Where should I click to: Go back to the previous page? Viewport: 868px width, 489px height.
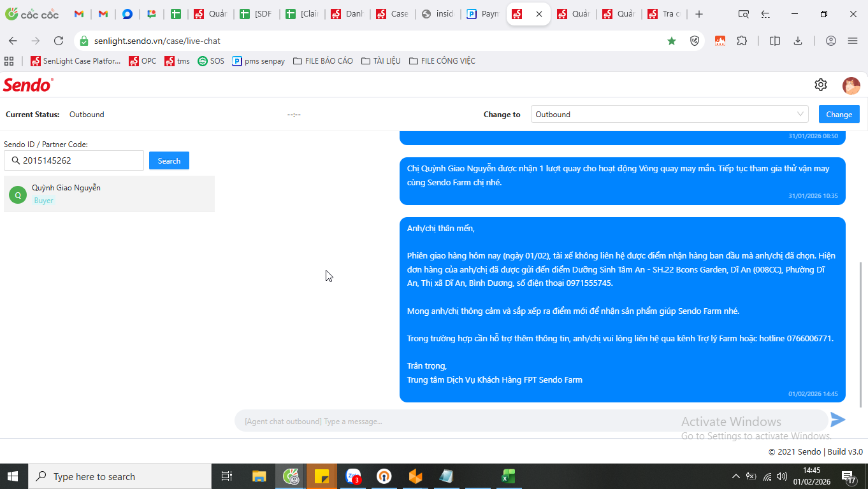point(13,41)
